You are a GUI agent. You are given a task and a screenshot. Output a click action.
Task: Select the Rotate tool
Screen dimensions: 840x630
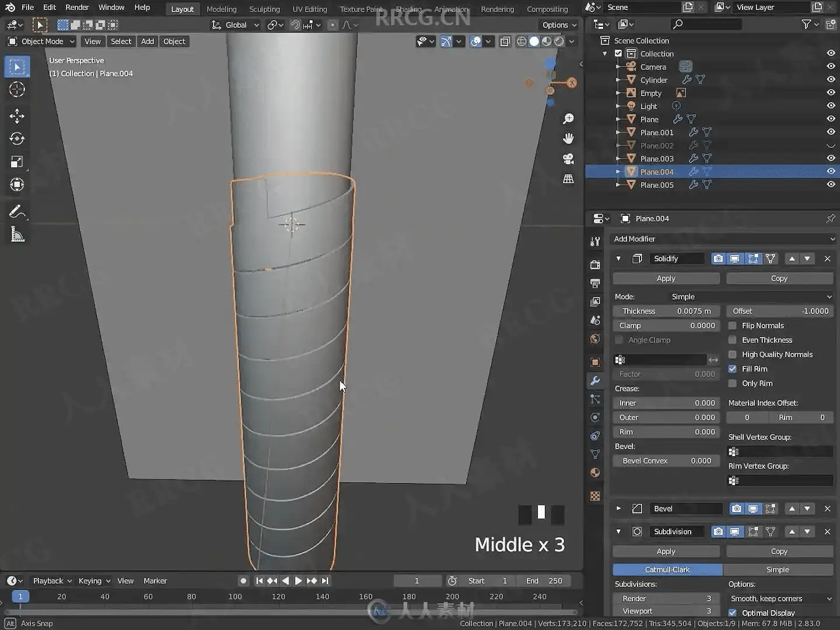click(17, 139)
